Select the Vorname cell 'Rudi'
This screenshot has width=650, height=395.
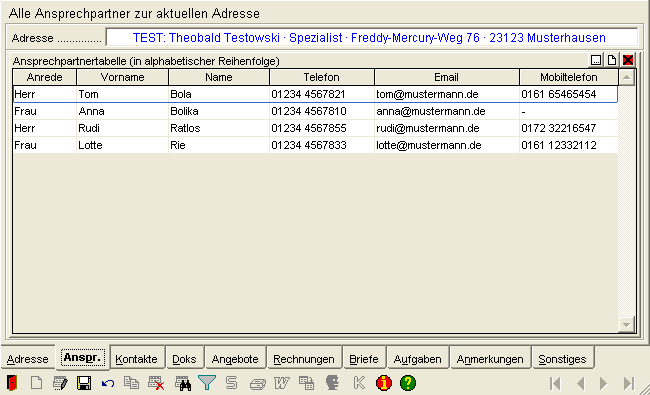click(122, 128)
